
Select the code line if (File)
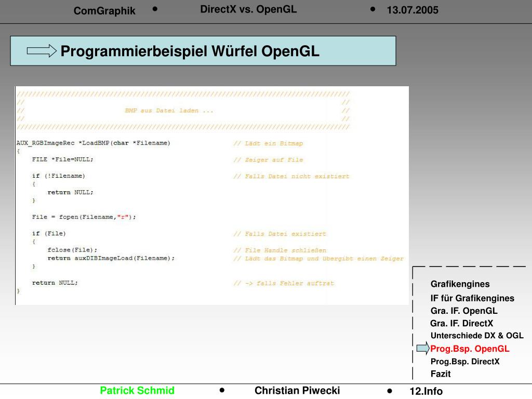(x=49, y=233)
